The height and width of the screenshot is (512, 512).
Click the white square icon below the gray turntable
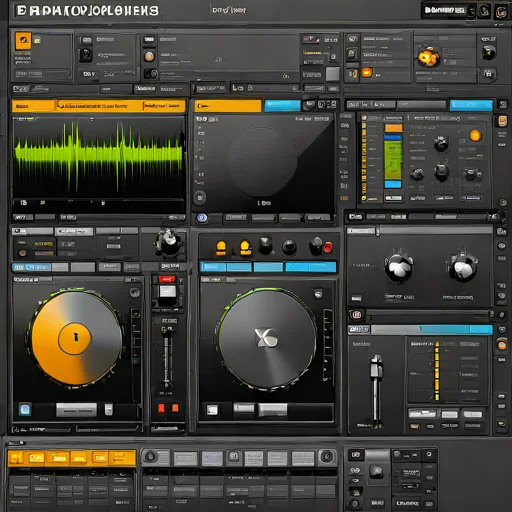[x=212, y=410]
